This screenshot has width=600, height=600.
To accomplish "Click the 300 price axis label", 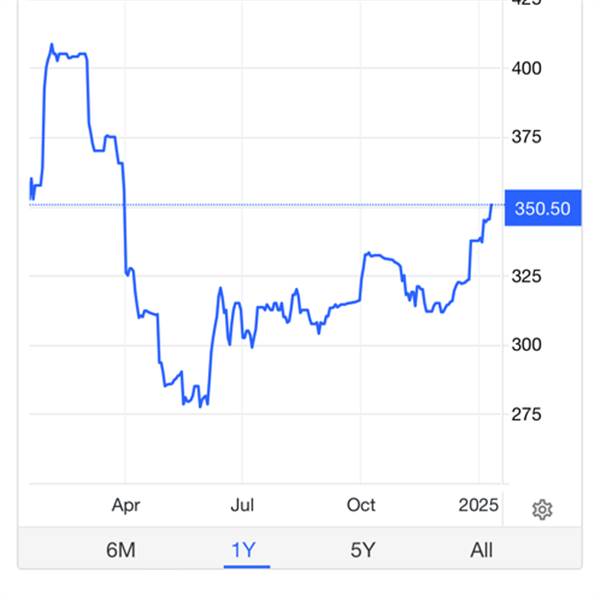I will click(527, 345).
